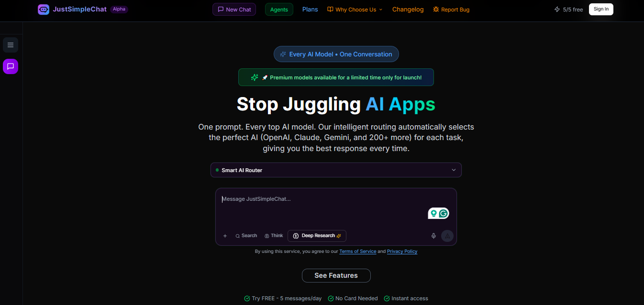Click Report Bug
The image size is (644, 305).
pos(451,10)
